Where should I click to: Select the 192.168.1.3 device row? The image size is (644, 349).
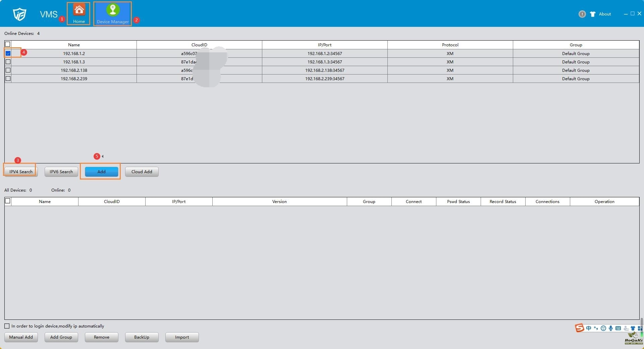[74, 62]
